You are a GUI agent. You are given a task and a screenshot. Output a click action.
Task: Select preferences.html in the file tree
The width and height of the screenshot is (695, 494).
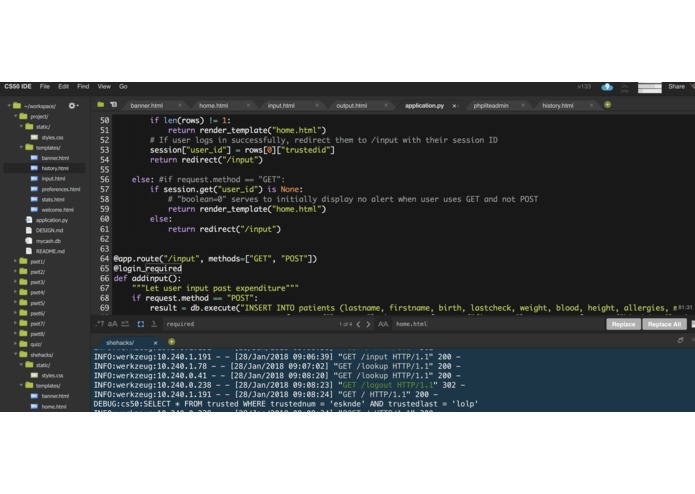click(61, 189)
